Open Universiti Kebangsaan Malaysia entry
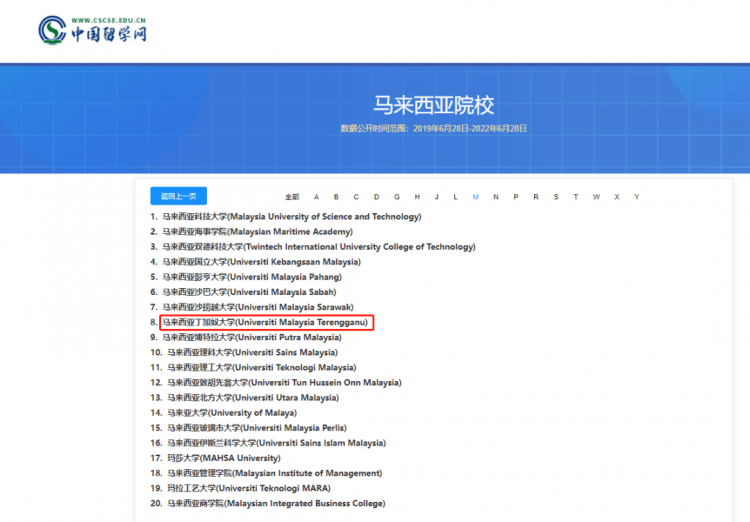The width and height of the screenshot is (750, 522). tap(261, 262)
